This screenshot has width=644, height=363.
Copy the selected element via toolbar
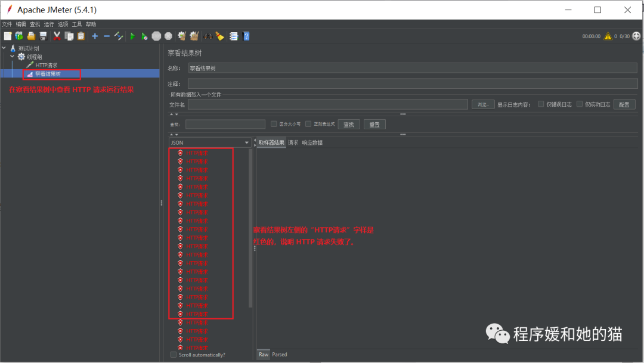click(69, 36)
